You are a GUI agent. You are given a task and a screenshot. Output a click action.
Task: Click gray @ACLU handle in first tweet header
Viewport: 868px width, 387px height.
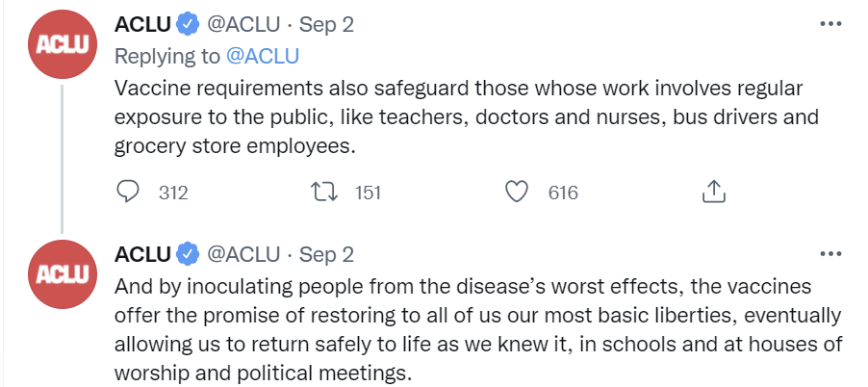tap(243, 25)
